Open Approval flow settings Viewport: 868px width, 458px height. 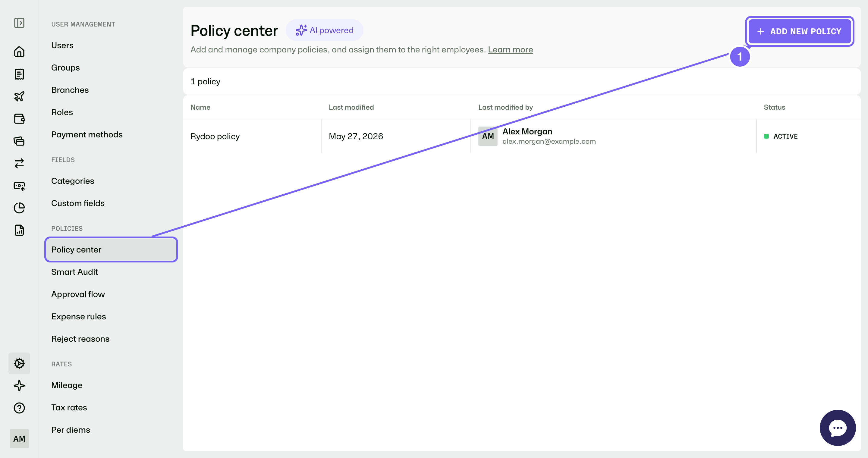click(78, 294)
